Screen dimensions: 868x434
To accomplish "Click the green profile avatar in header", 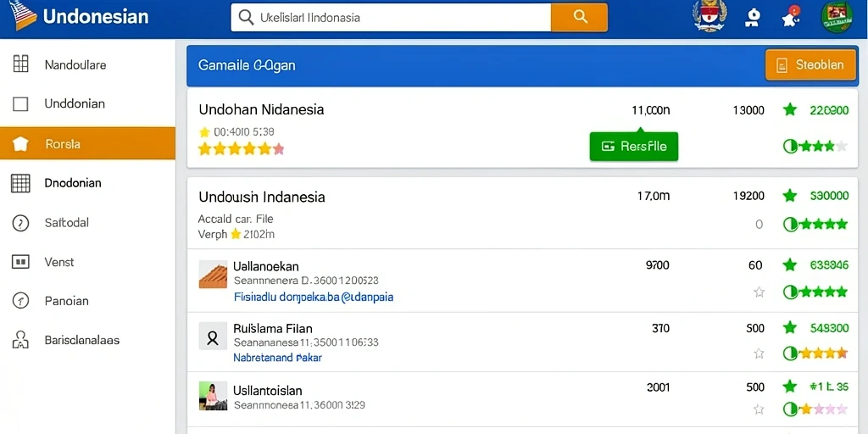I will point(837,17).
